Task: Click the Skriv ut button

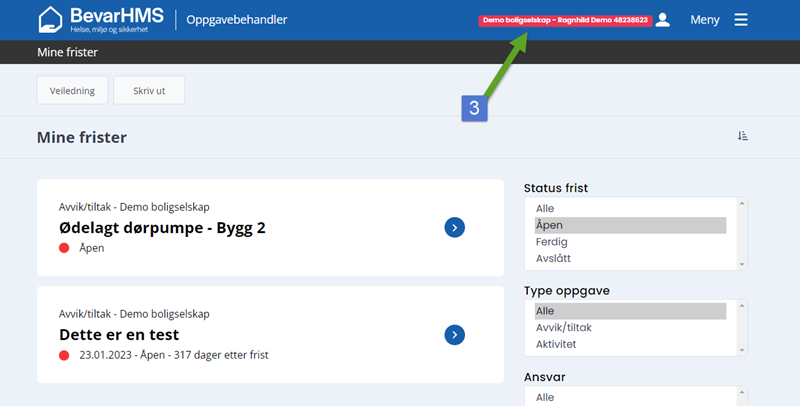Action: point(149,90)
